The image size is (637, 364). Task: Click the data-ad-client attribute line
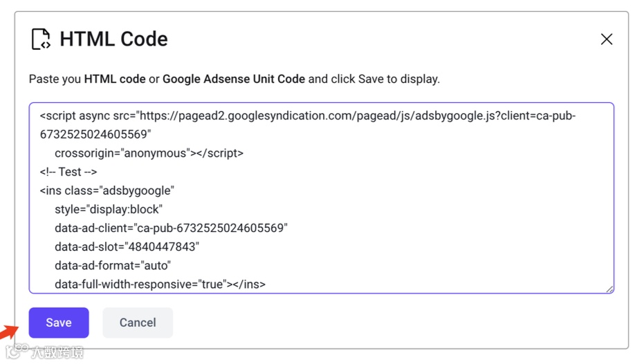pyautogui.click(x=171, y=228)
